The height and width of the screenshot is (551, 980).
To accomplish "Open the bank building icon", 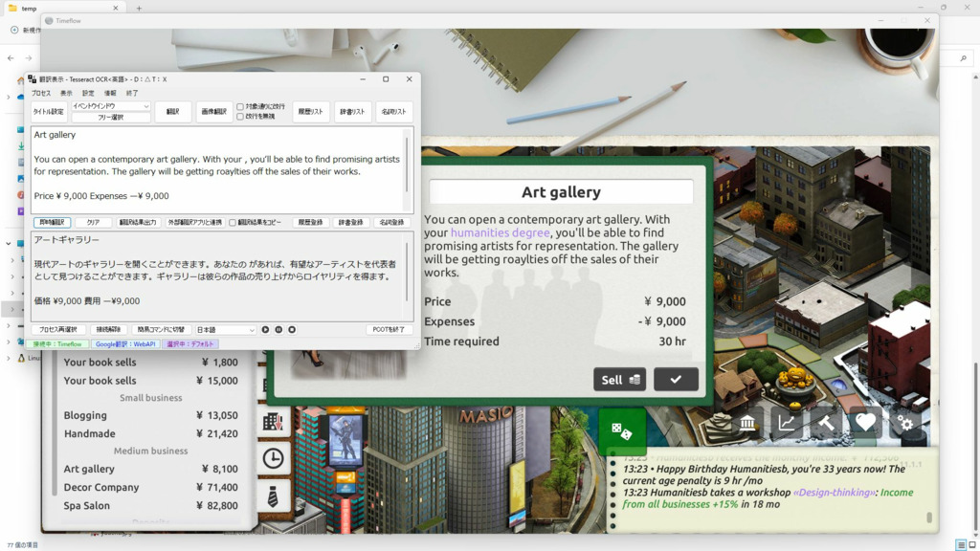I will pos(746,424).
